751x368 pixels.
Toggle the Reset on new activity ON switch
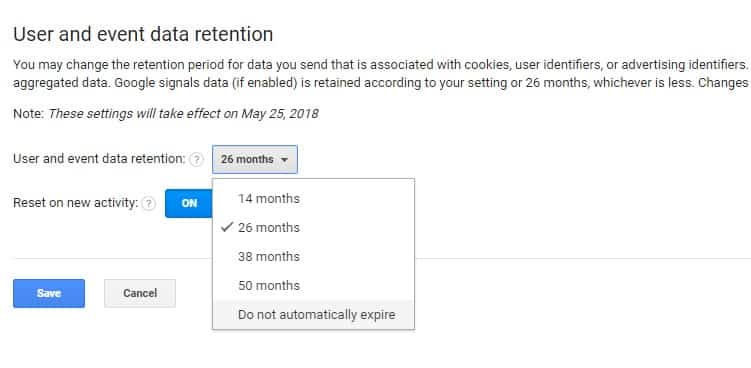pos(189,203)
